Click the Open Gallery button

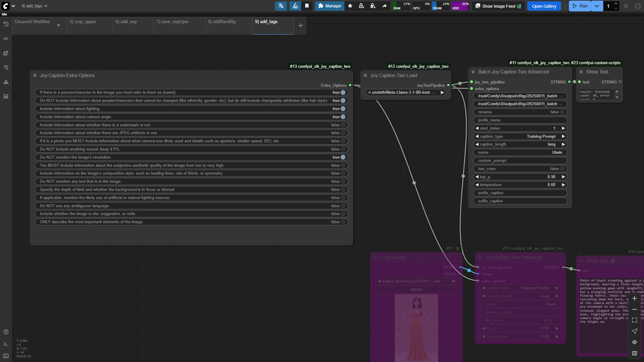(544, 6)
